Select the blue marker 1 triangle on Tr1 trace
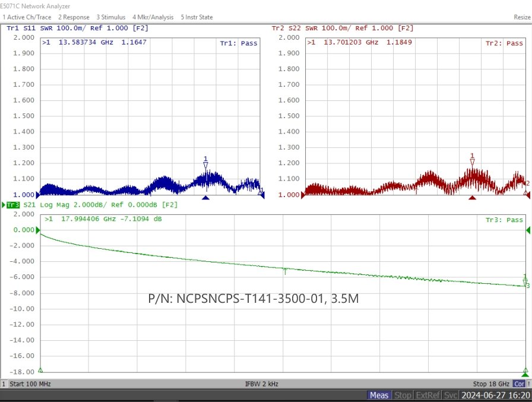The image size is (532, 402). (205, 165)
